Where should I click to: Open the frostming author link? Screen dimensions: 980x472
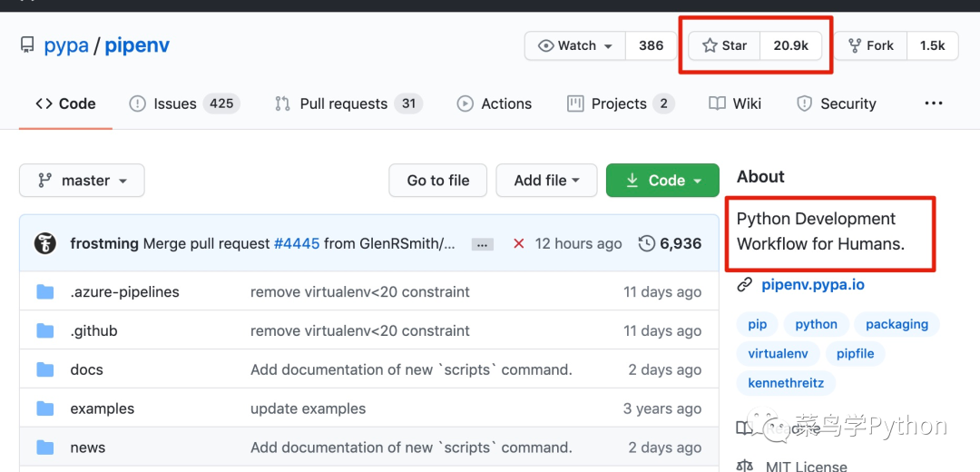click(x=104, y=244)
